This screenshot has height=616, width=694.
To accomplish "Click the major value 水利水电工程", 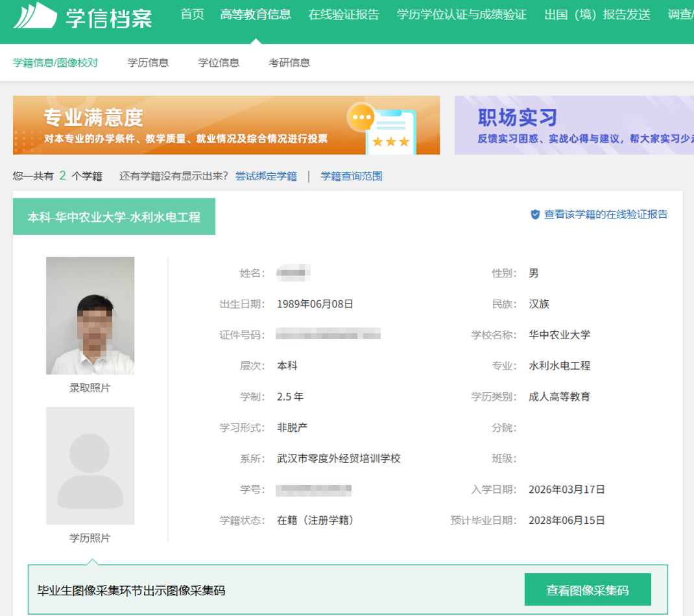I will coord(560,366).
